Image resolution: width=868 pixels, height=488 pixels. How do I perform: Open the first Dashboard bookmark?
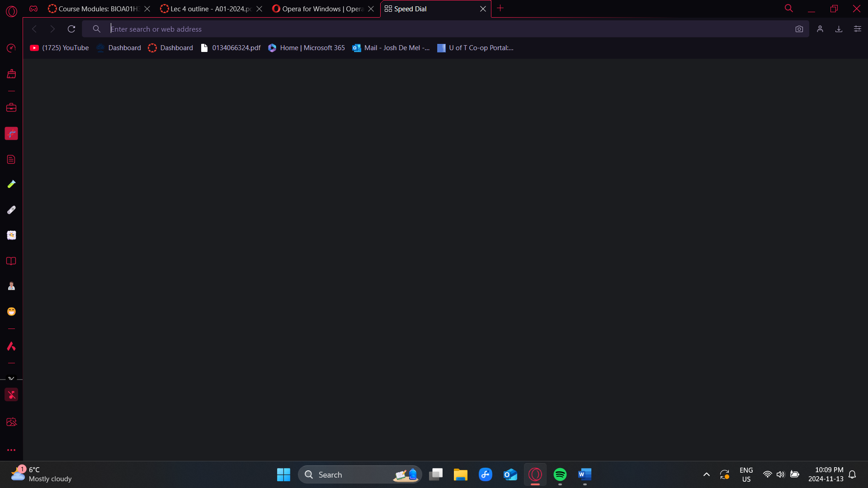118,48
